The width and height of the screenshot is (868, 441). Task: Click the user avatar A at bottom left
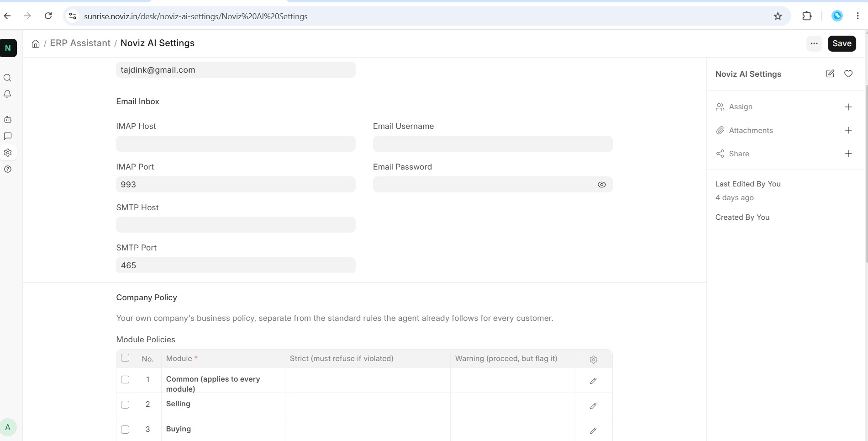point(8,427)
